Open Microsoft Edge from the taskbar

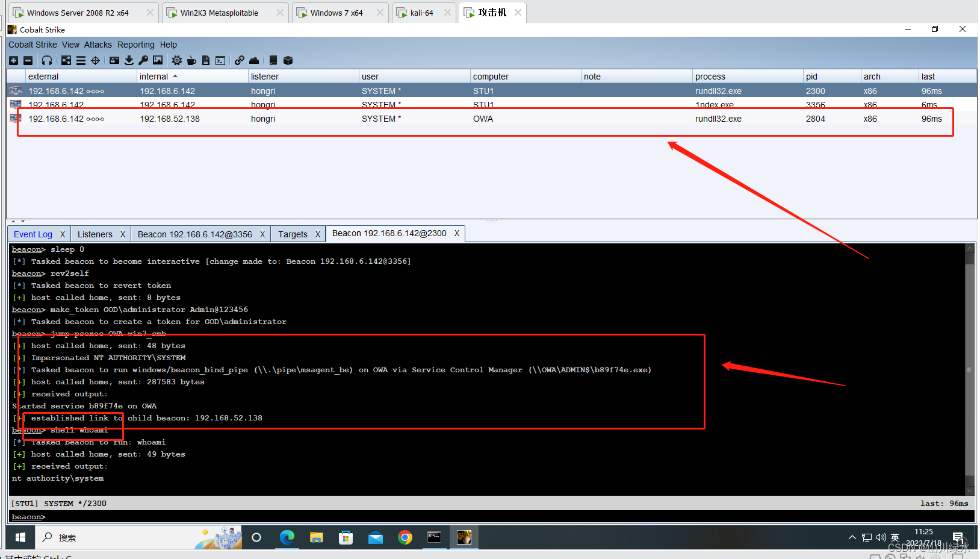pyautogui.click(x=287, y=537)
